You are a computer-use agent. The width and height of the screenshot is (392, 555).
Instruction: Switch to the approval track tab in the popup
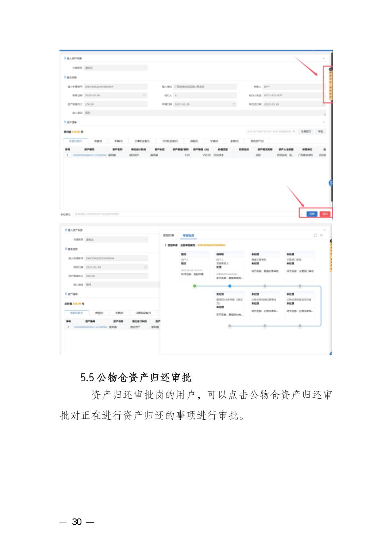click(x=188, y=236)
